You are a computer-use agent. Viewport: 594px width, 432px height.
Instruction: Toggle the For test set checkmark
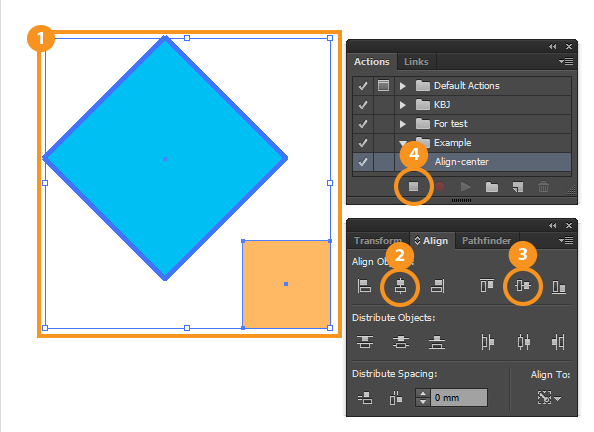click(x=363, y=124)
